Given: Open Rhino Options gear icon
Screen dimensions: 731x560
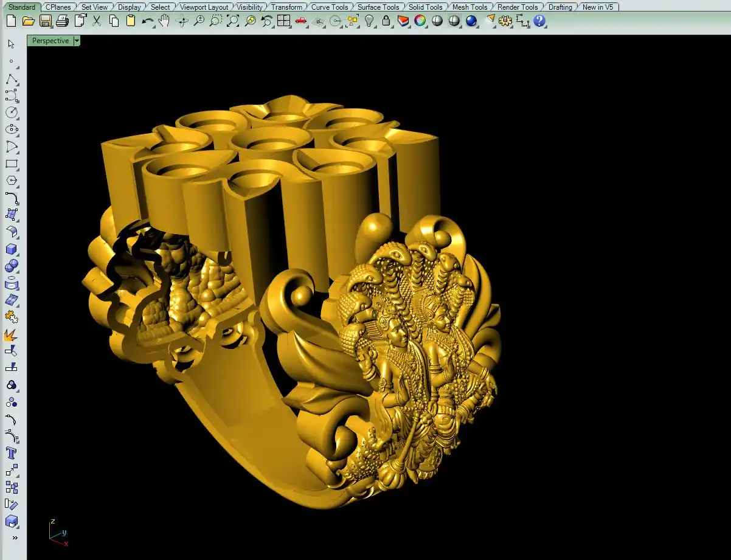Looking at the screenshot, I should coord(505,21).
